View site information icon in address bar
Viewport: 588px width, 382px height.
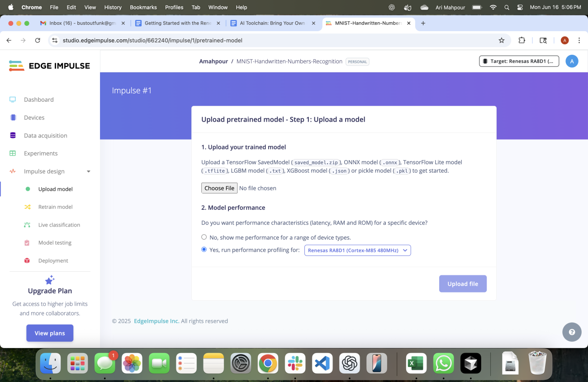point(55,40)
